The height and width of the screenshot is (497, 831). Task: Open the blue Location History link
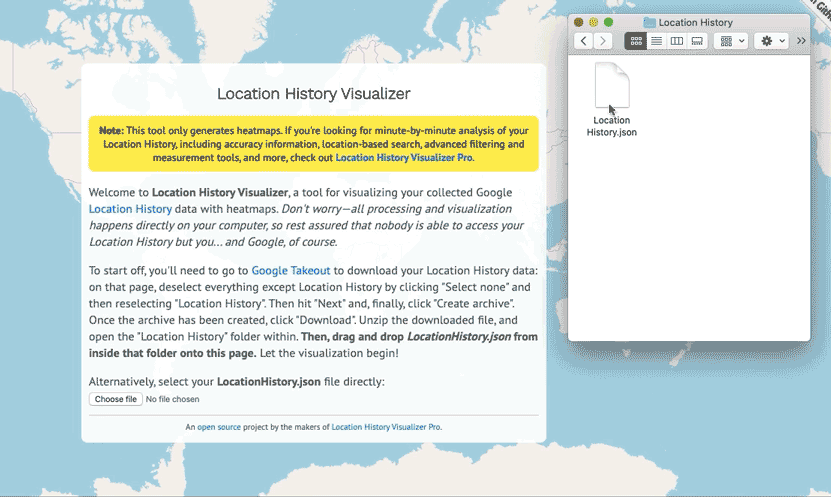[130, 209]
